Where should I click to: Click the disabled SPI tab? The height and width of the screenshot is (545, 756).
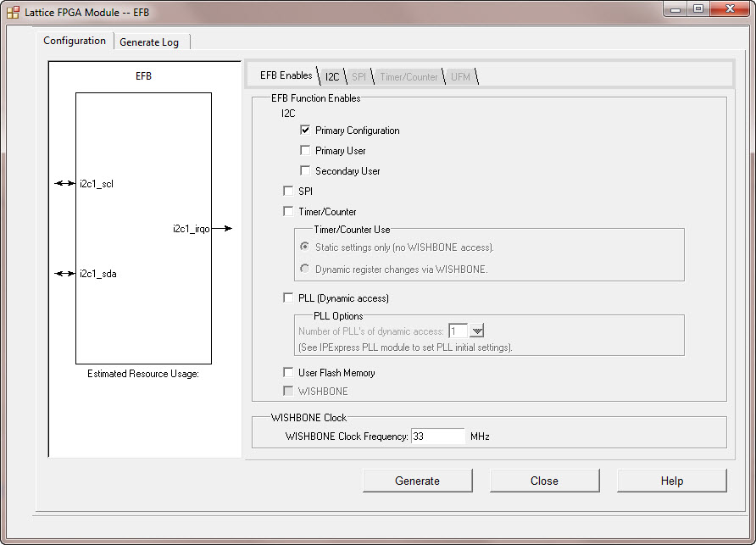pyautogui.click(x=359, y=76)
